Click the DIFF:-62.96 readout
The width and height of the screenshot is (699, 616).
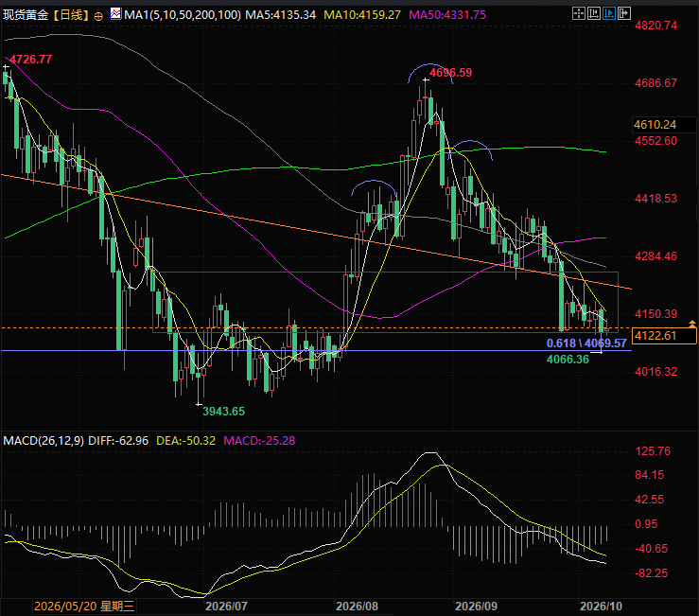118,441
